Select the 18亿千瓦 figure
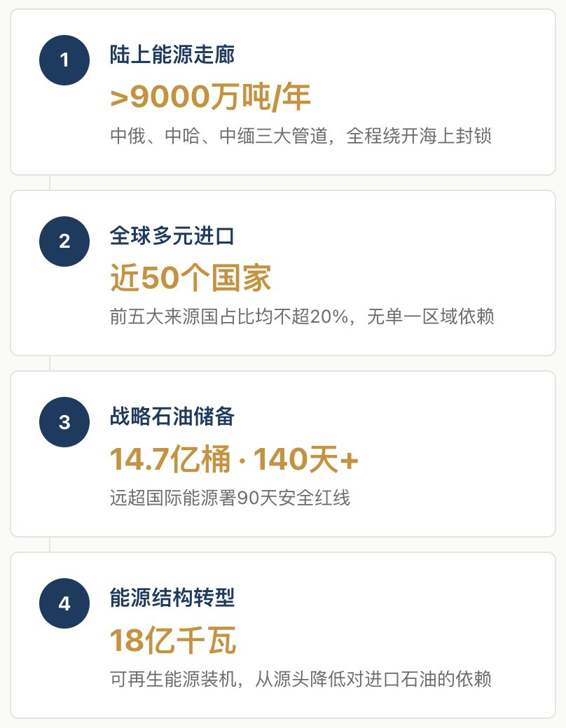Viewport: 566px width, 728px height. tap(173, 640)
